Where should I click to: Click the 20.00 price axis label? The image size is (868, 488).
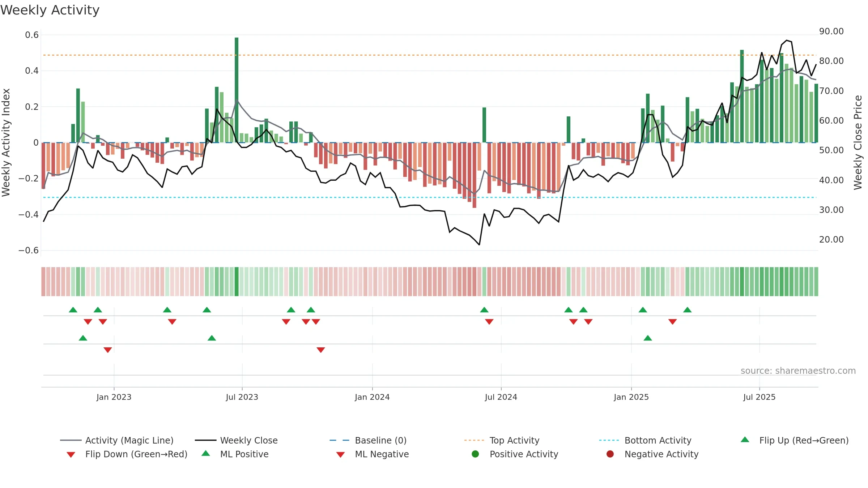831,240
